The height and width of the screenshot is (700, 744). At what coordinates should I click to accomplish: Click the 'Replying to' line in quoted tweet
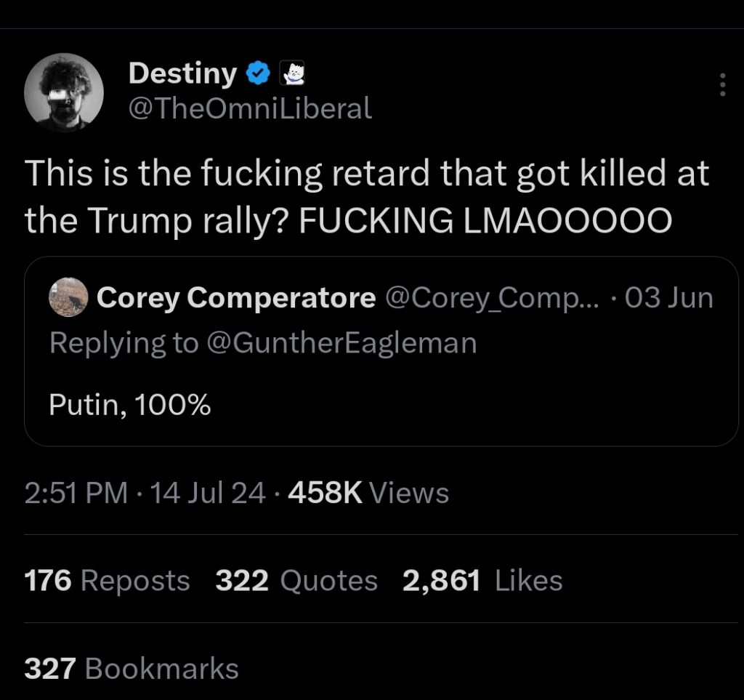tap(122, 342)
